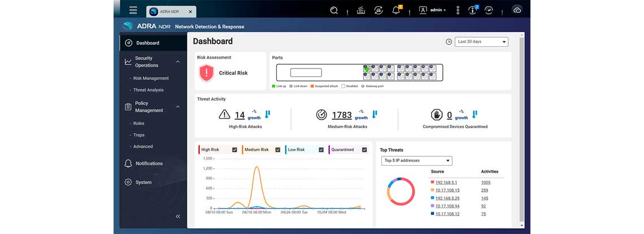Collapse the sidebar with double-chevron icon
This screenshot has height=234, width=644.
pos(178,216)
